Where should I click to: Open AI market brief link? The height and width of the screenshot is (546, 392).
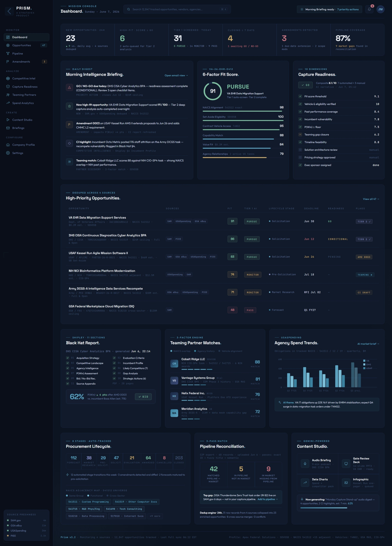tap(368, 344)
